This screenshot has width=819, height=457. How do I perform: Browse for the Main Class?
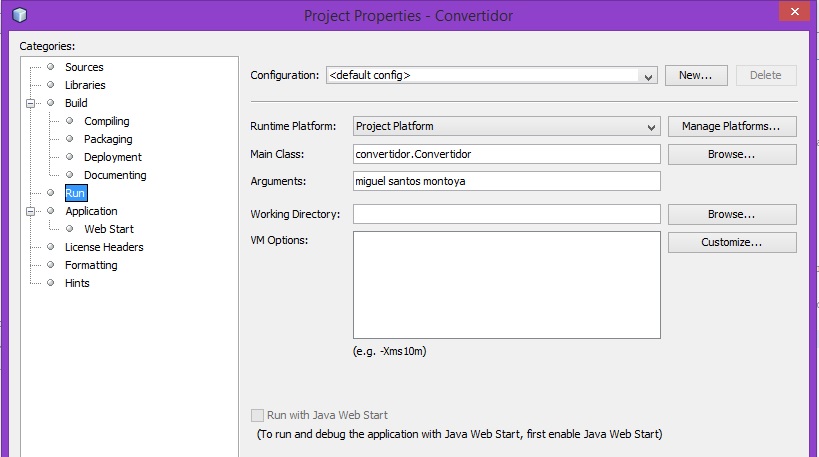[732, 155]
